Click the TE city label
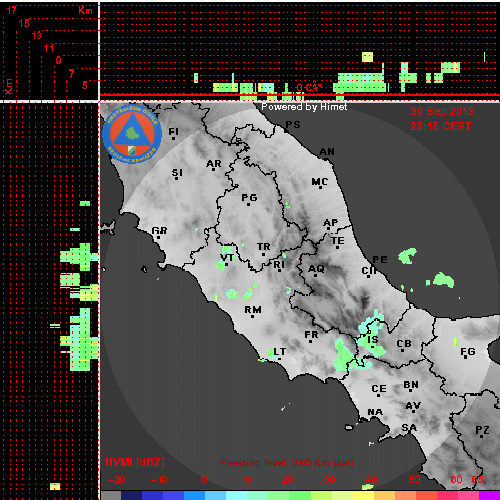Image resolution: width=500 pixels, height=500 pixels. [338, 240]
